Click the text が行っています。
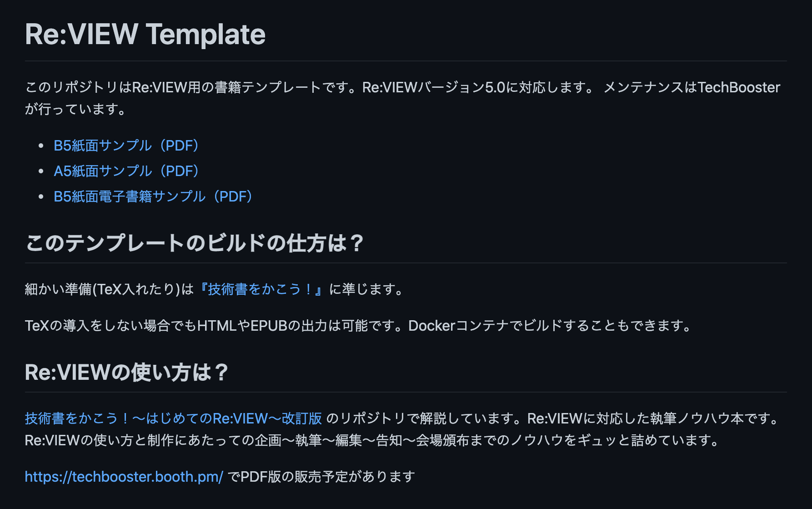 pos(76,109)
